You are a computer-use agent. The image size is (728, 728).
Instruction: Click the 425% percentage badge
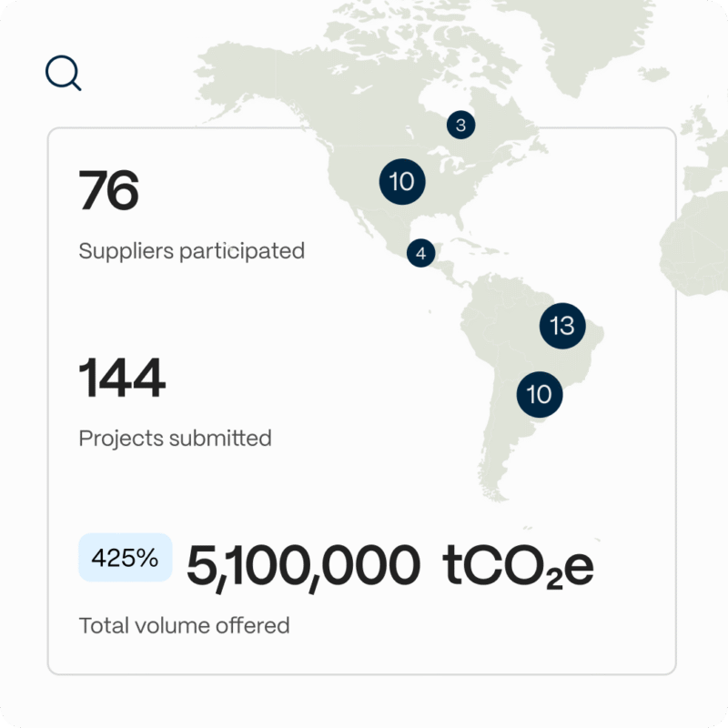126,558
